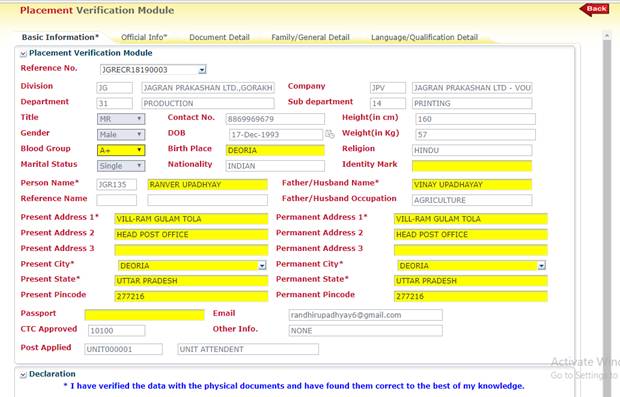Expand the Present City dropdown

pyautogui.click(x=262, y=266)
